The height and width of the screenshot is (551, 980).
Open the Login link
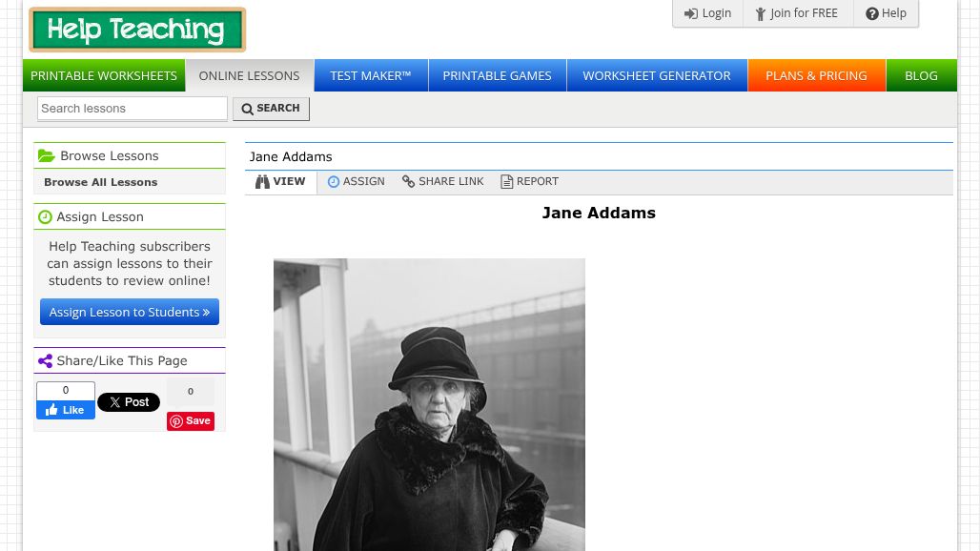point(707,13)
